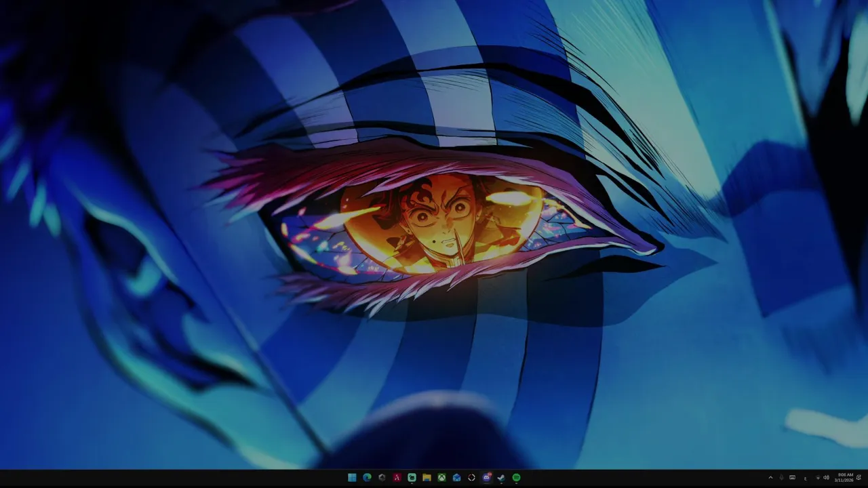868x488 pixels.
Task: Open the touch keyboard tray icon
Action: click(792, 477)
